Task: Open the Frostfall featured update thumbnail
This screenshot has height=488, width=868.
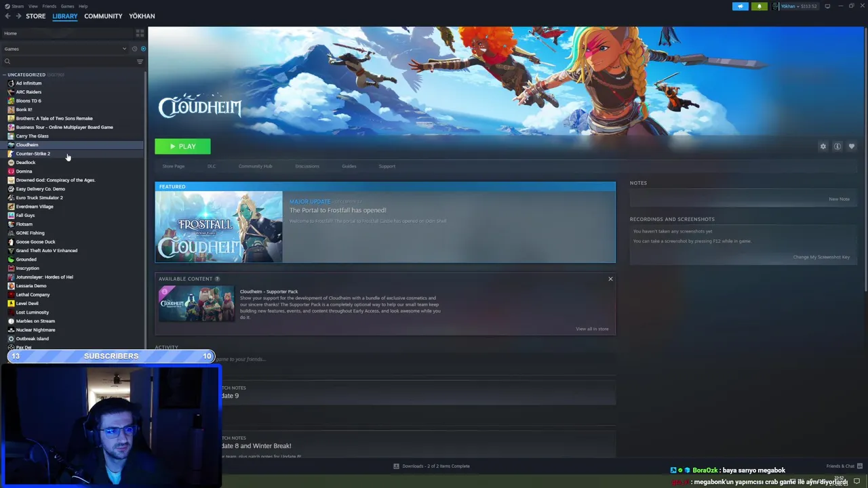Action: [x=218, y=226]
